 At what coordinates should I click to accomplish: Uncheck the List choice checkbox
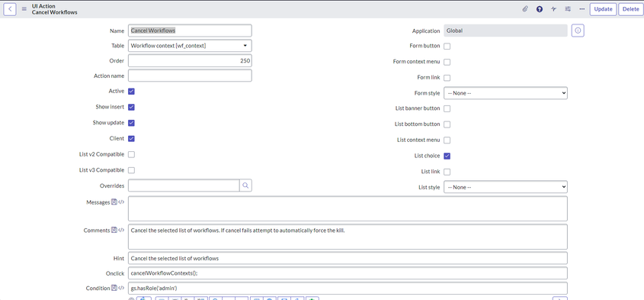click(447, 156)
